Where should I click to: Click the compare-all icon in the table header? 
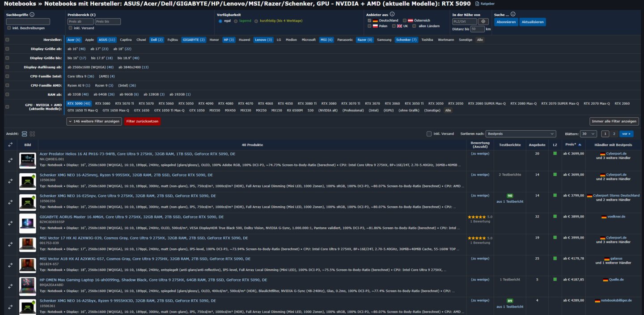click(10, 145)
